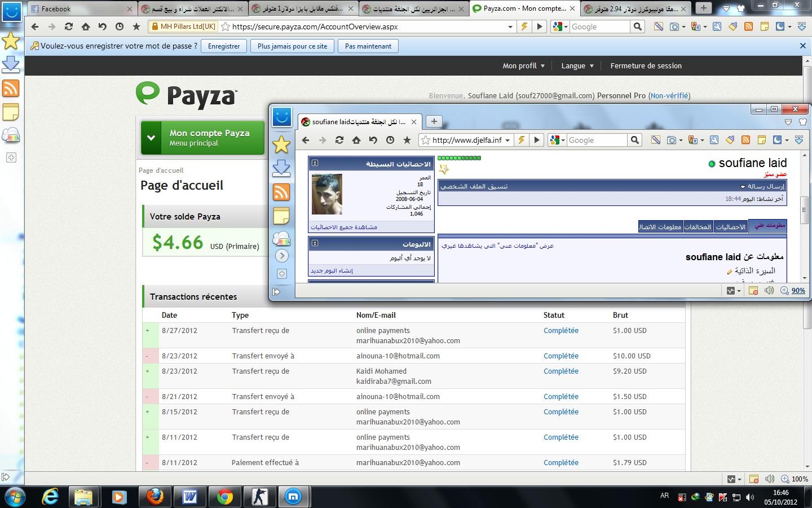Open RSS reader in front djelfa window sidebar
Viewport: 812px width, 508px height.
pos(281,192)
